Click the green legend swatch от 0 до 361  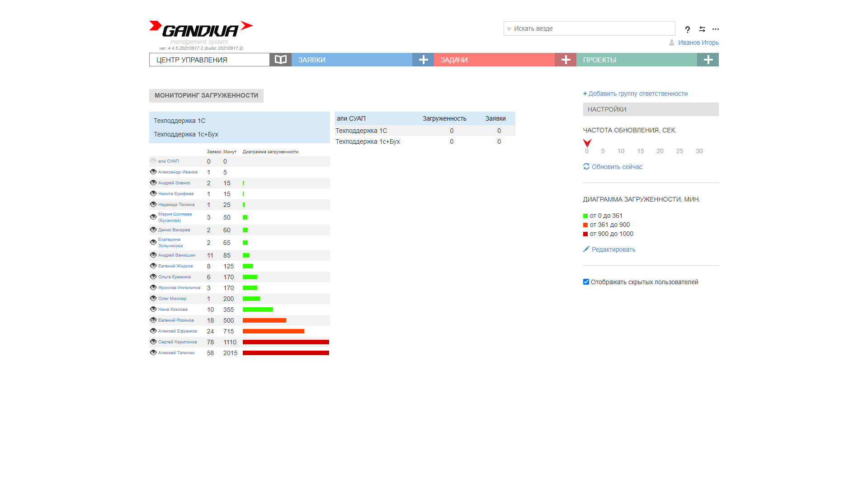[x=585, y=216]
